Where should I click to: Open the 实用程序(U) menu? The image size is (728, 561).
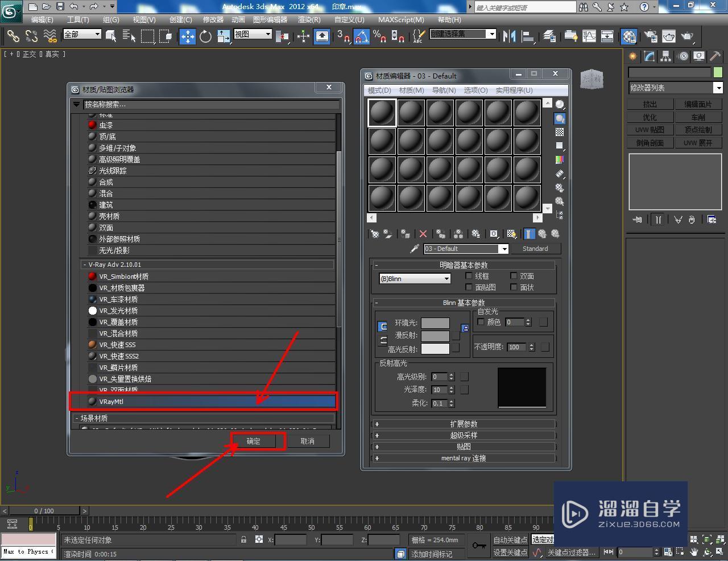(x=514, y=90)
